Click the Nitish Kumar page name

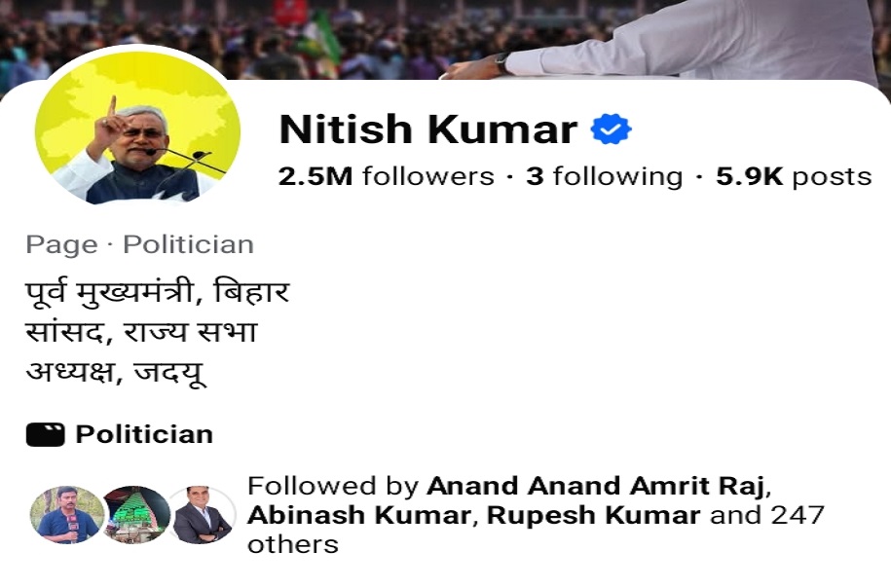pyautogui.click(x=427, y=129)
